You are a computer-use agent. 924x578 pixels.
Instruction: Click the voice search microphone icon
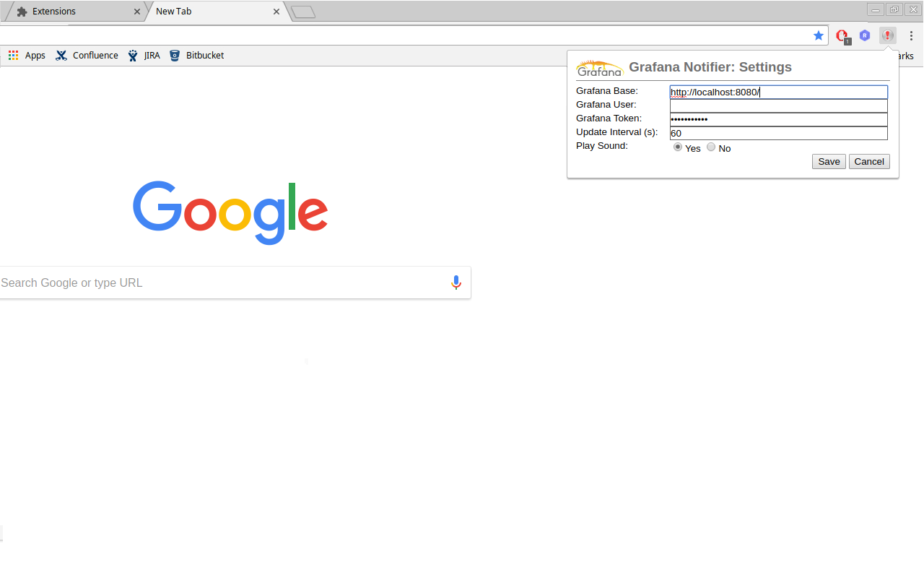[x=456, y=282]
